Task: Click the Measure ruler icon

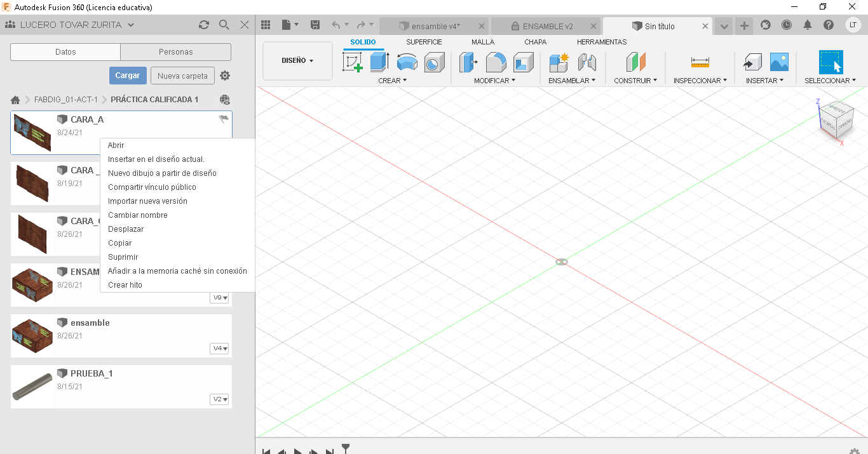Action: tap(700, 62)
